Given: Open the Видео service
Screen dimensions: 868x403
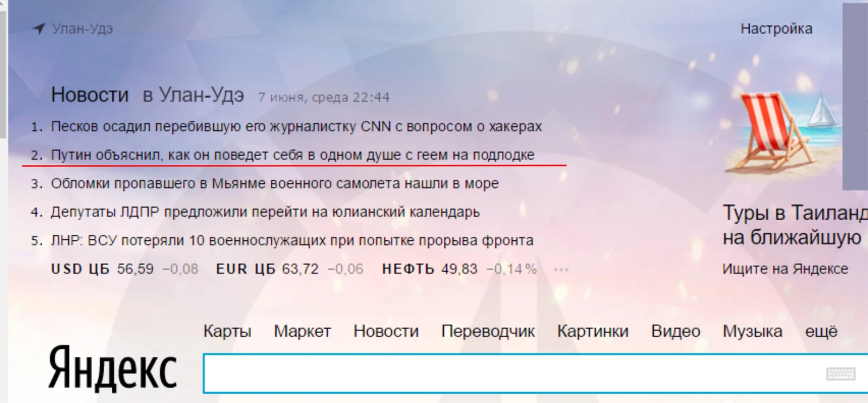Looking at the screenshot, I should point(675,331).
